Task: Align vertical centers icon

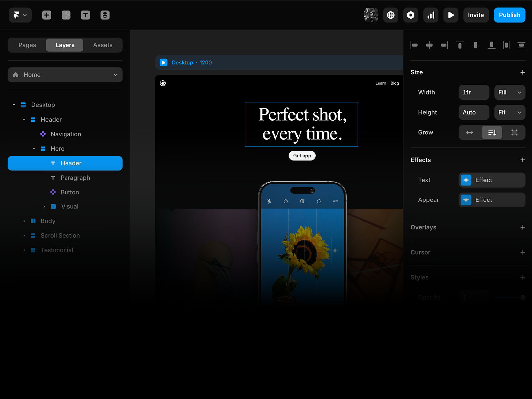Action: pyautogui.click(x=476, y=45)
